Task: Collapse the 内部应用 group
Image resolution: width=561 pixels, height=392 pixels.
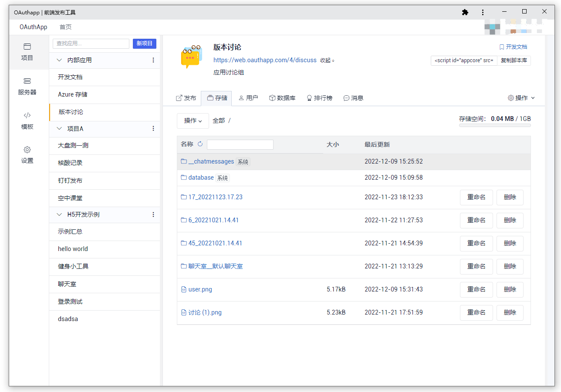Action: pyautogui.click(x=59, y=60)
